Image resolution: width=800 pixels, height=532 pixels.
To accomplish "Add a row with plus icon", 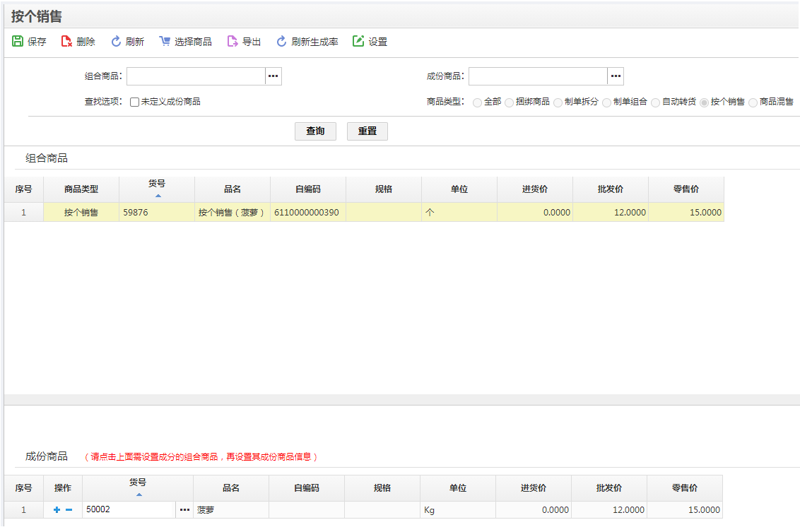I will (x=57, y=509).
